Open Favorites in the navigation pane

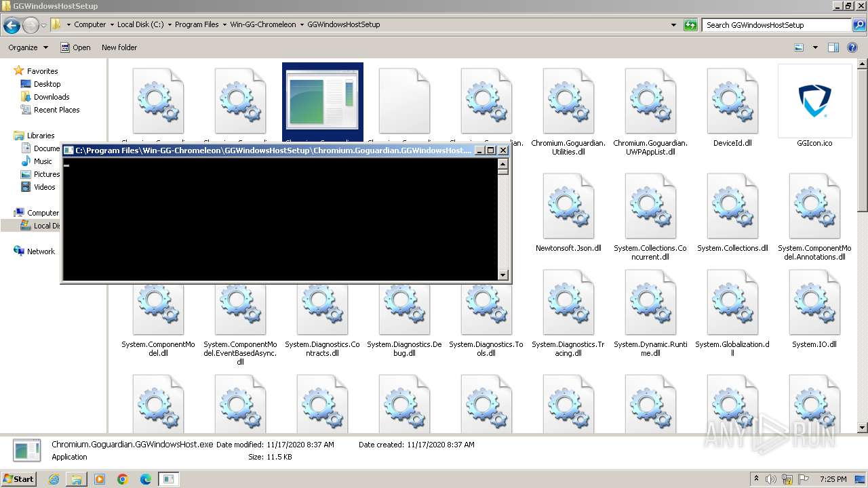(x=42, y=70)
